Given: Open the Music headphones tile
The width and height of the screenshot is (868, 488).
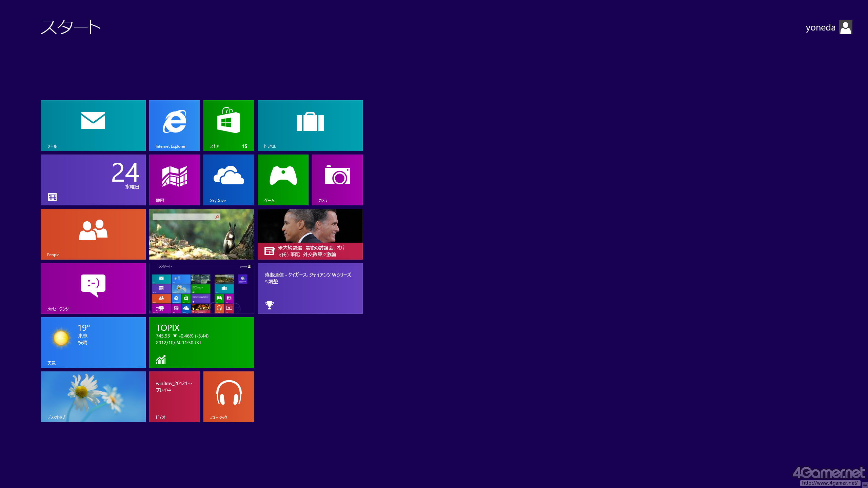Looking at the screenshot, I should point(229,396).
